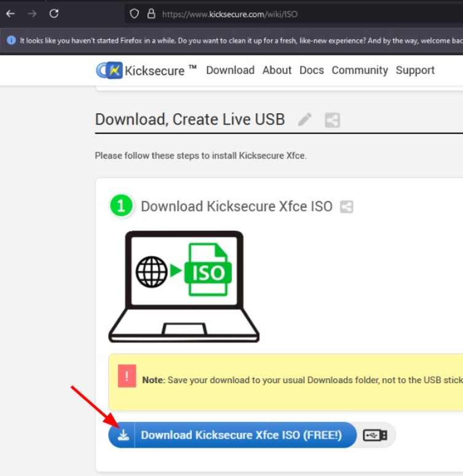Viewport: 463px width, 476px height.
Task: Open the Support menu item
Action: tap(415, 70)
